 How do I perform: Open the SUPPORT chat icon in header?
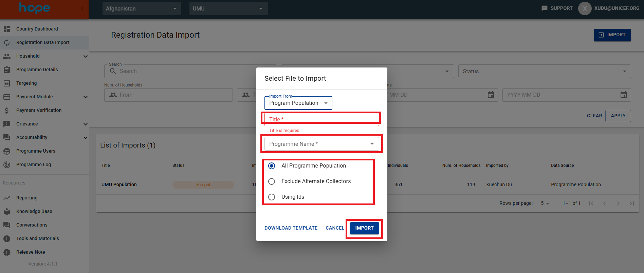(x=544, y=8)
